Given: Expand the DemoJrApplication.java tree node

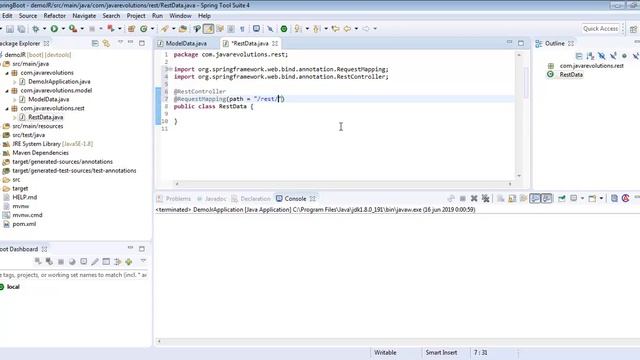Looking at the screenshot, I should click(15, 82).
